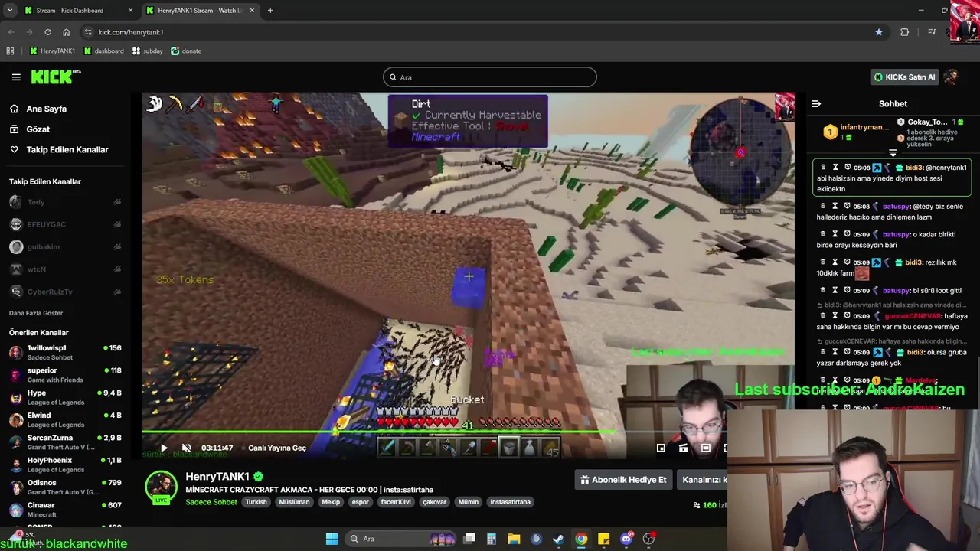Open the HenryTANK1 channel avatar
This screenshot has height=551, width=980.
tap(161, 487)
